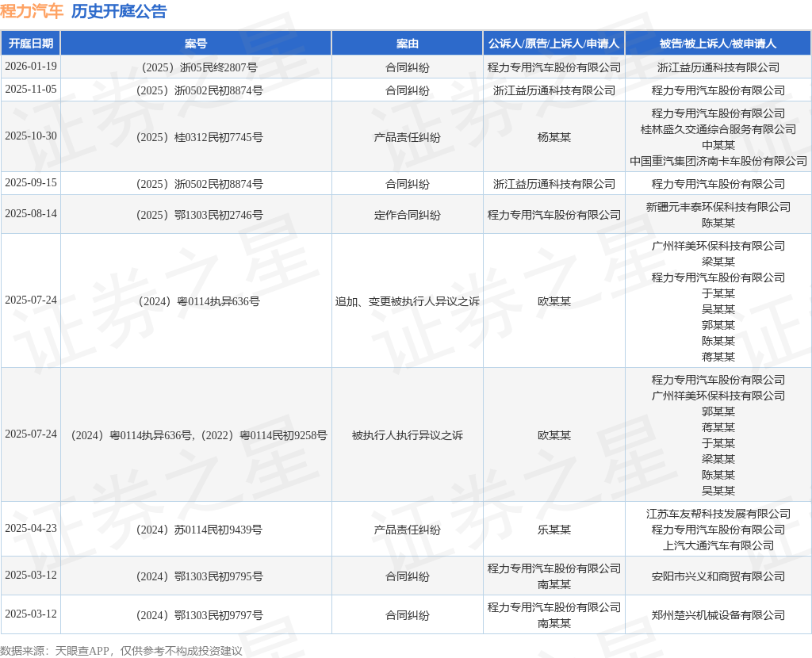This screenshot has width=812, height=658.
Task: Select the 公诉人/原告/上诉人/申请人 column header
Action: coord(554,44)
